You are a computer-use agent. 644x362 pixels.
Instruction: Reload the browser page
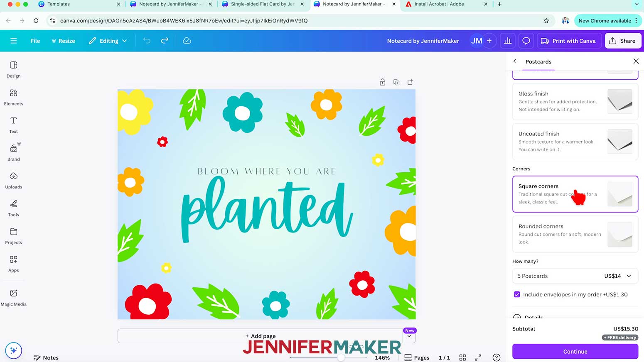[x=36, y=21]
